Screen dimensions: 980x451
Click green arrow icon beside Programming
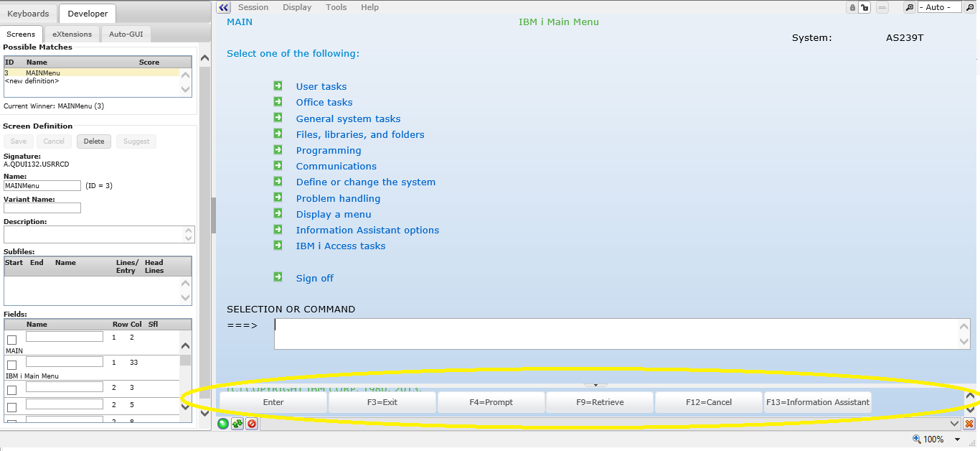click(278, 150)
